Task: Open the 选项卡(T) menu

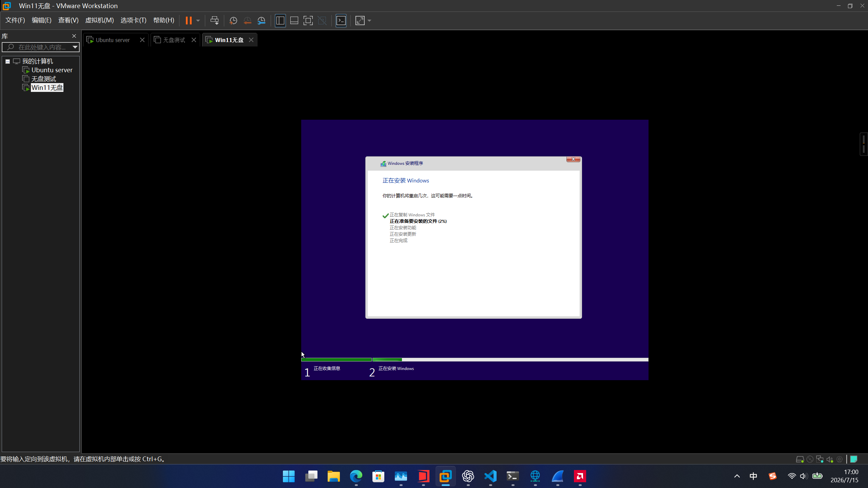Action: [133, 20]
